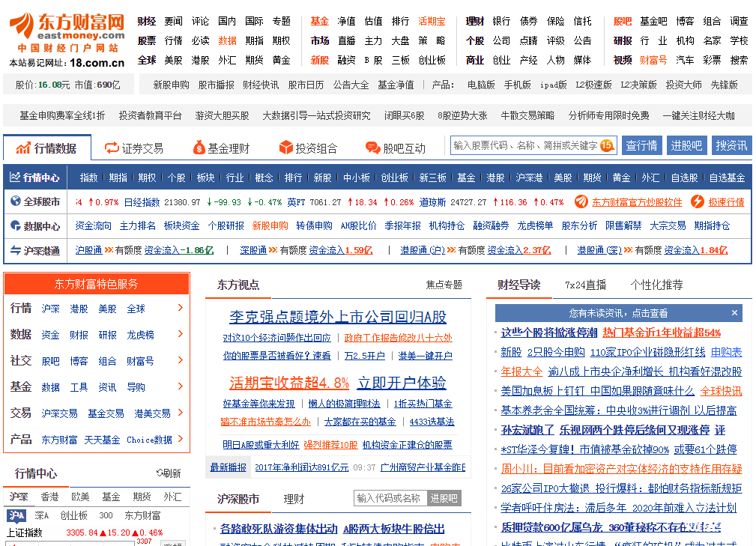756x546 pixels.
Task: Open the 资金流入-1.86亿 link for 沪股通
Action: tap(179, 250)
